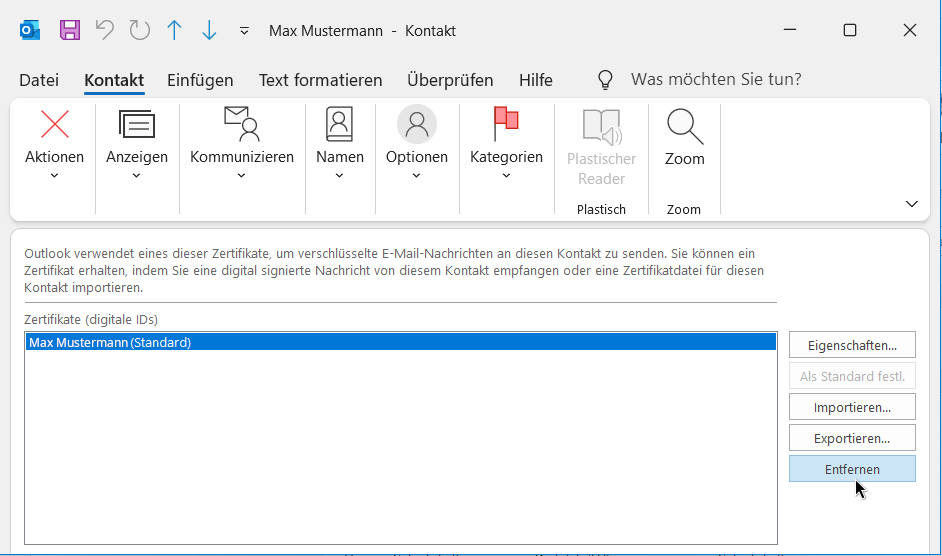Click the red X Aktionen icon
Screen dimensions: 942x556
(x=55, y=124)
